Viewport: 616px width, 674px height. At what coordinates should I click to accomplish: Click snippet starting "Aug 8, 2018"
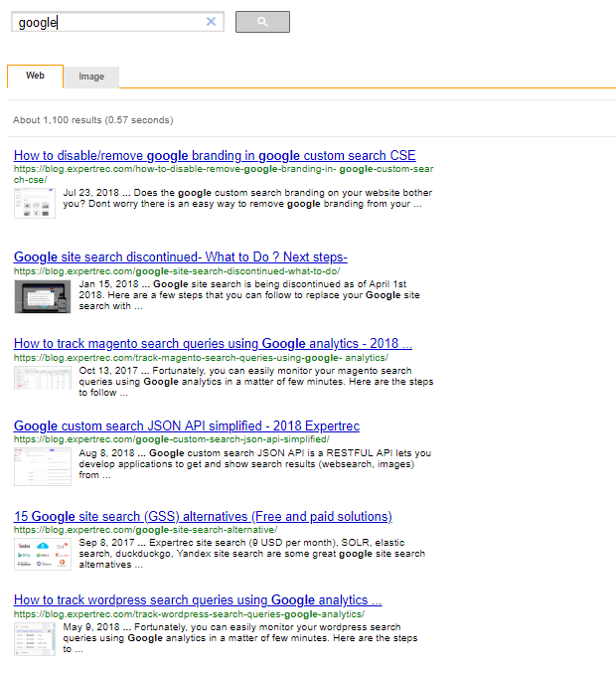pos(254,464)
